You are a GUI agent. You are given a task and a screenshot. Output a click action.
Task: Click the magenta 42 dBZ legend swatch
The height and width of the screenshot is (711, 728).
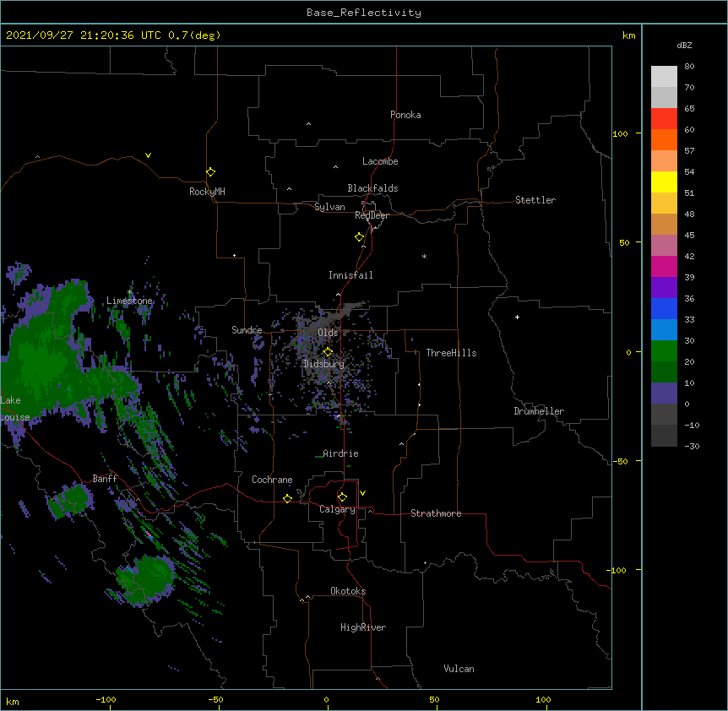[664, 266]
